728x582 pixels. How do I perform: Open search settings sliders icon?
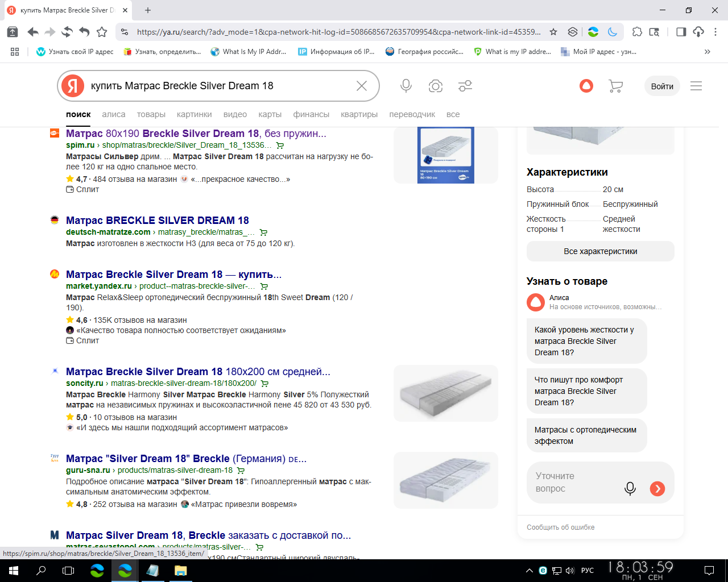click(465, 86)
